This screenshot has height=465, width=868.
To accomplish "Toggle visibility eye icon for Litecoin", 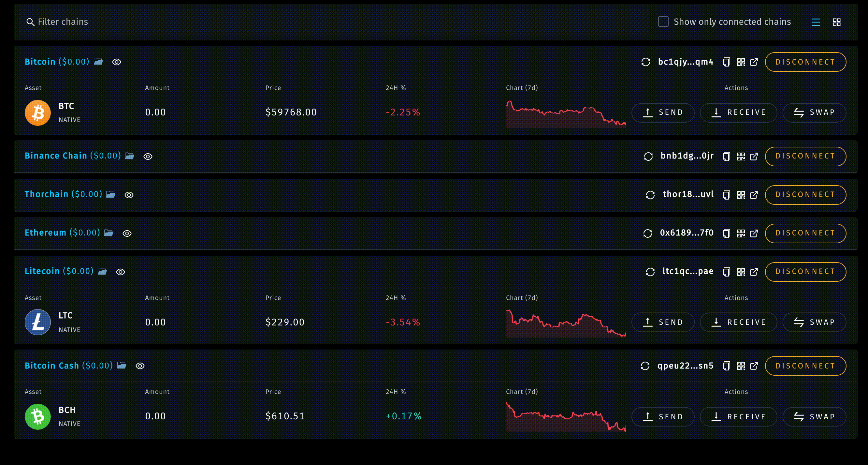I will tap(121, 272).
